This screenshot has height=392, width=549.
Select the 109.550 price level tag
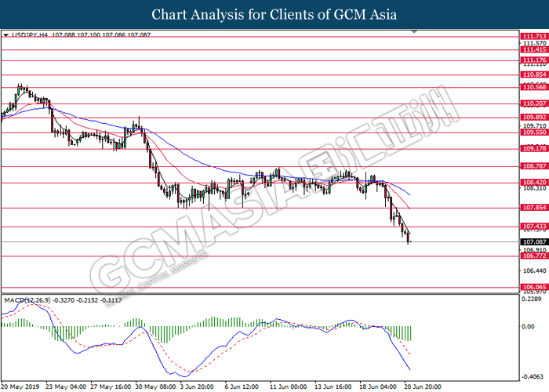pyautogui.click(x=533, y=133)
